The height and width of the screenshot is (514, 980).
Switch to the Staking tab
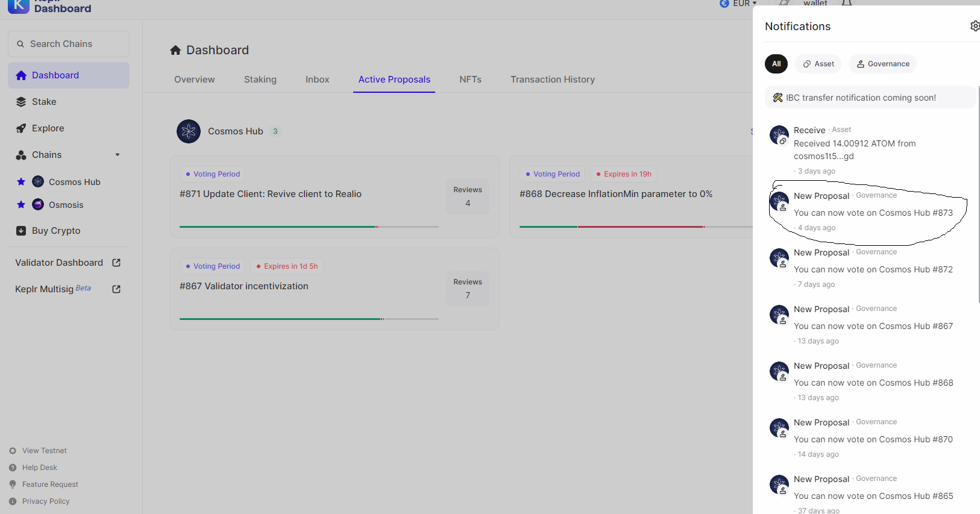pyautogui.click(x=260, y=80)
